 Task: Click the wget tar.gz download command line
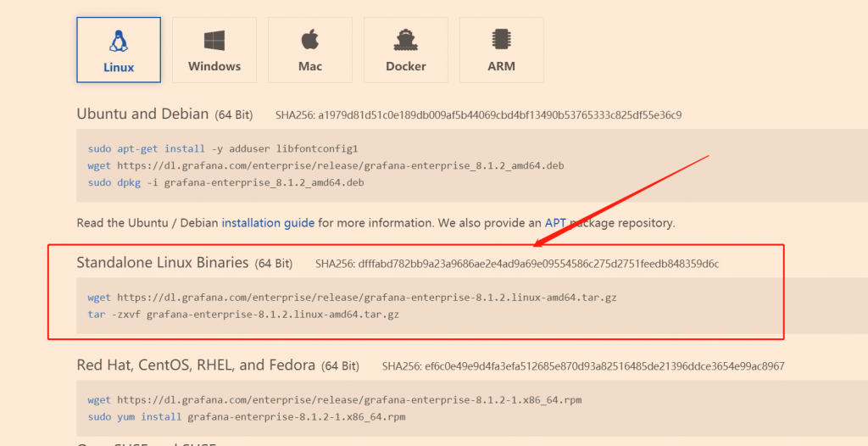352,298
